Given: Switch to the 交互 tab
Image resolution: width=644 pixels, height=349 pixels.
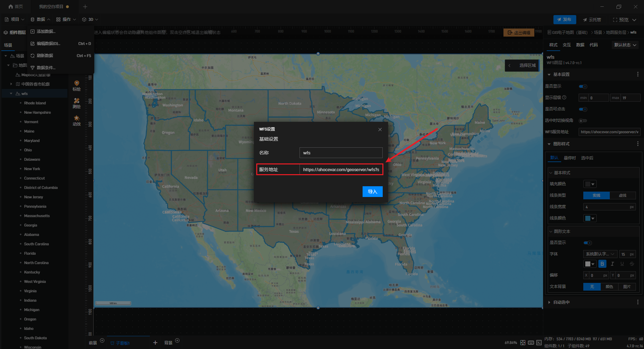Looking at the screenshot, I should coord(567,45).
